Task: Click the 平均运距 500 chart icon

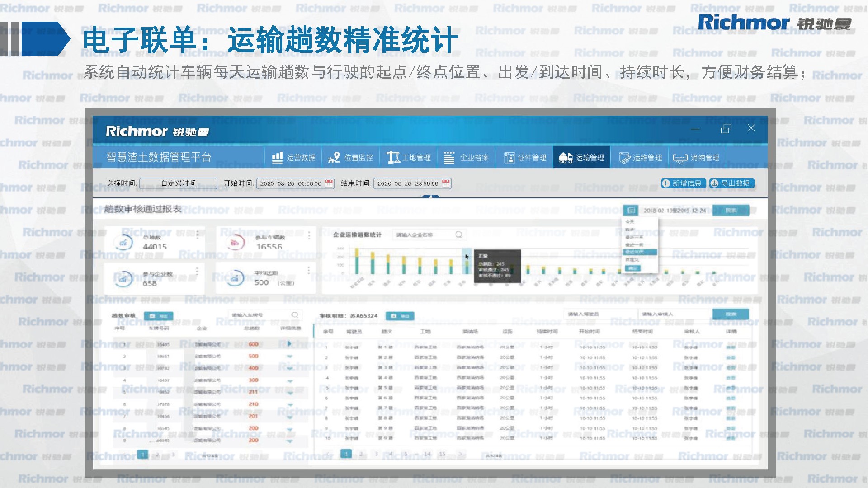Action: click(x=235, y=279)
